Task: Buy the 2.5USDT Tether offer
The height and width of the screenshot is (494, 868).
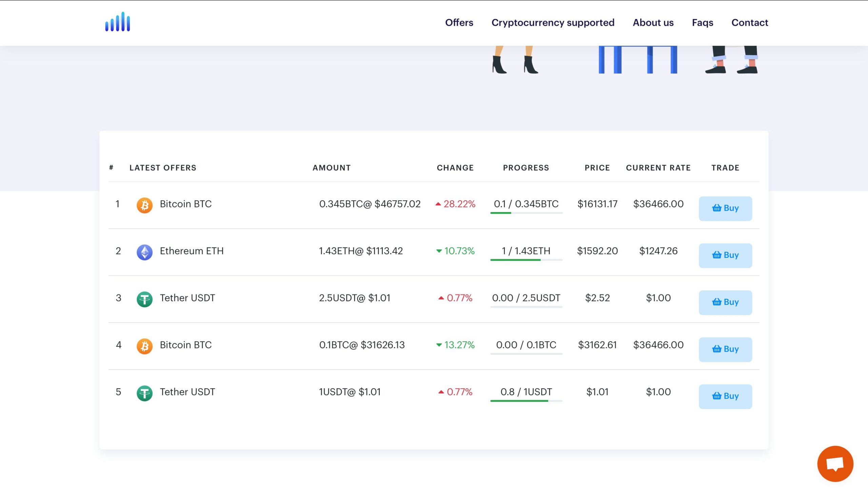Action: click(x=725, y=302)
